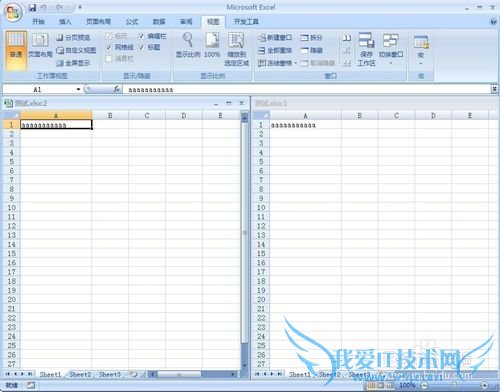Screen dimensions: 500x392
Task: Open the 审阅 (Review) ribbon tab
Action: [x=186, y=22]
